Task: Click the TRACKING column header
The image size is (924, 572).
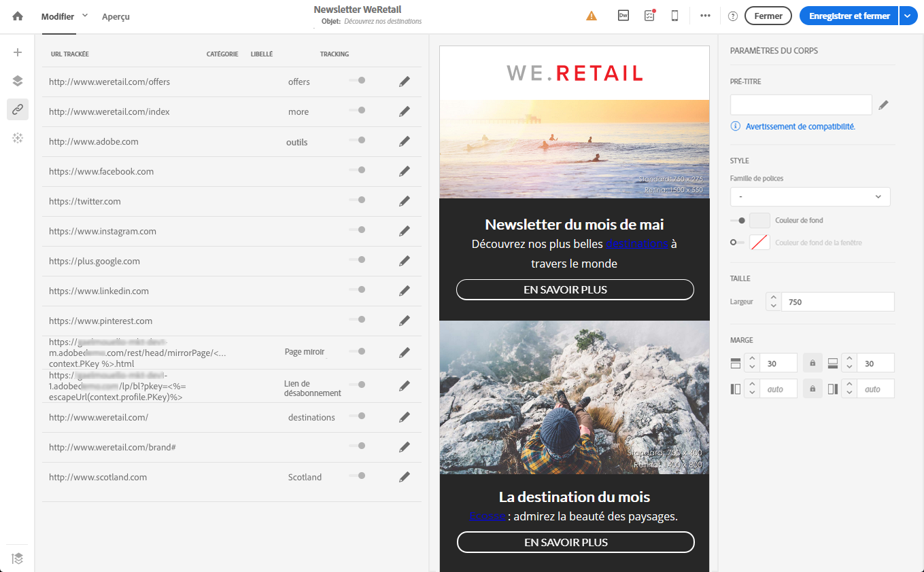Action: click(335, 54)
